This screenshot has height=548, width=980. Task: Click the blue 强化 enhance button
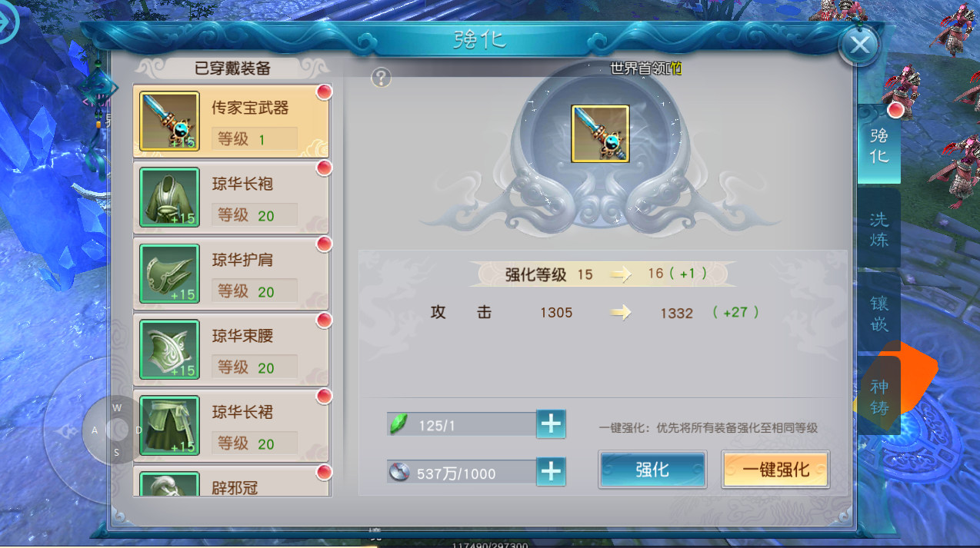point(652,469)
